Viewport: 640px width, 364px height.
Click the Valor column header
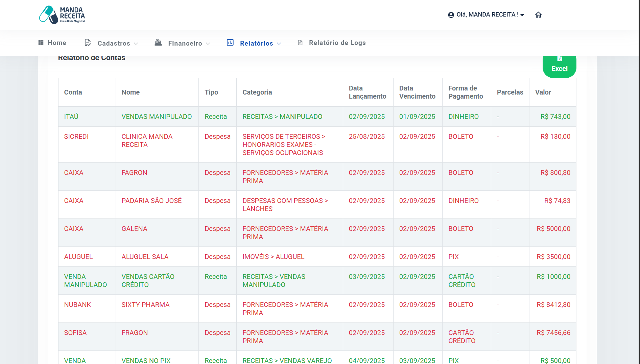pyautogui.click(x=543, y=92)
